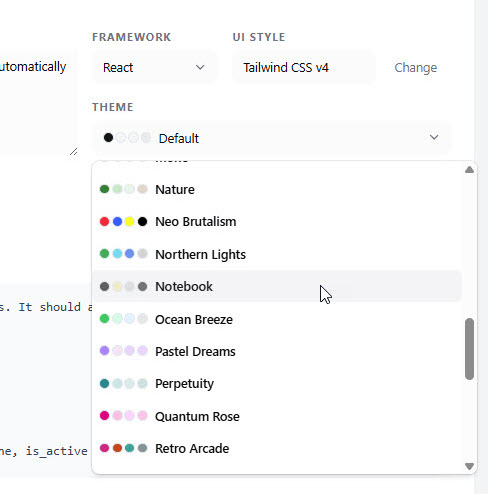Click the teal swatch of Perpetuity theme

104,384
